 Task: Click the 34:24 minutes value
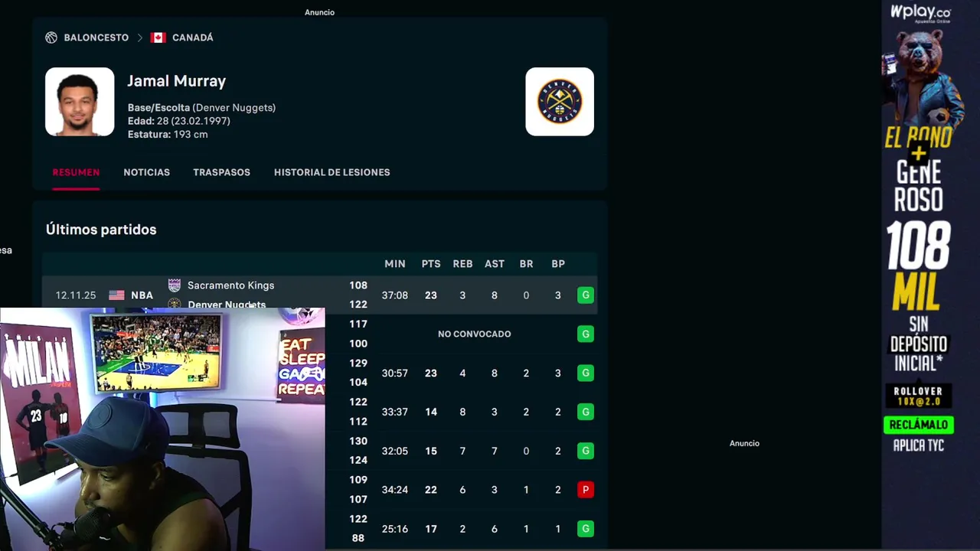pyautogui.click(x=395, y=490)
